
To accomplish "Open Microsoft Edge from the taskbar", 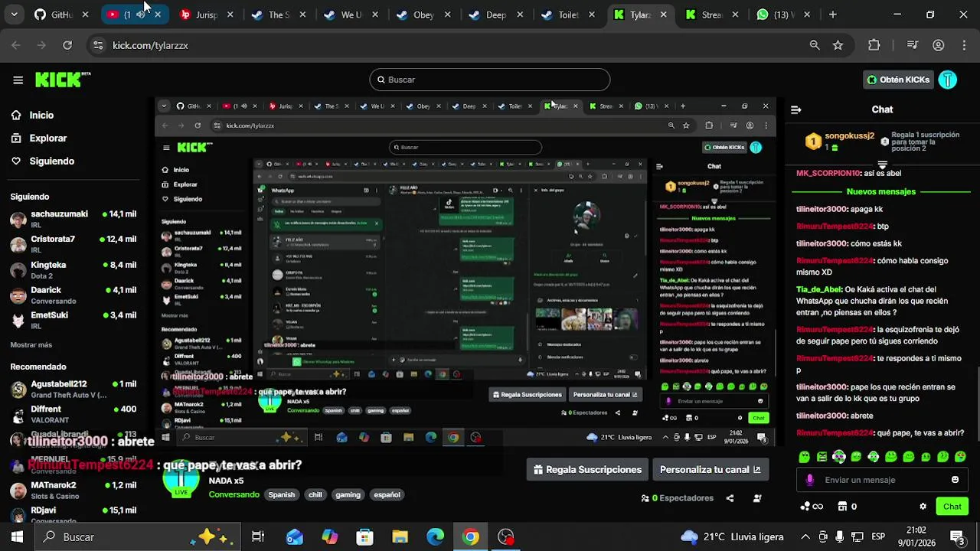I will [x=436, y=537].
